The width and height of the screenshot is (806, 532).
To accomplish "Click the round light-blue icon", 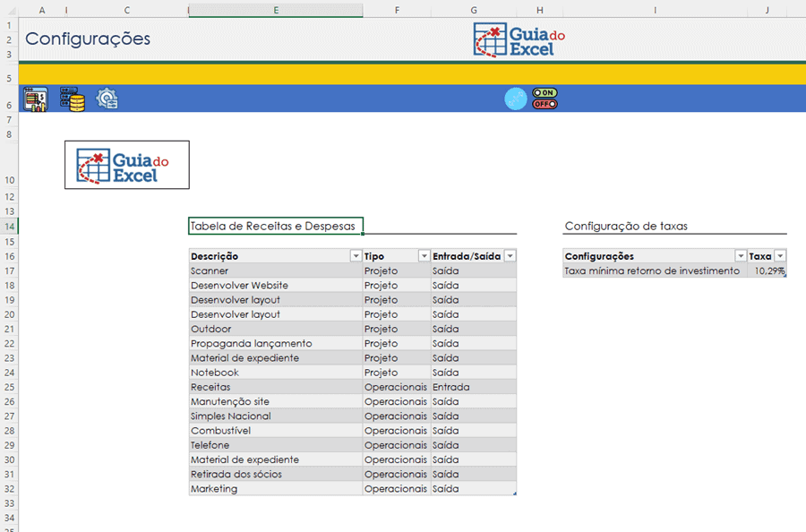I will click(516, 99).
